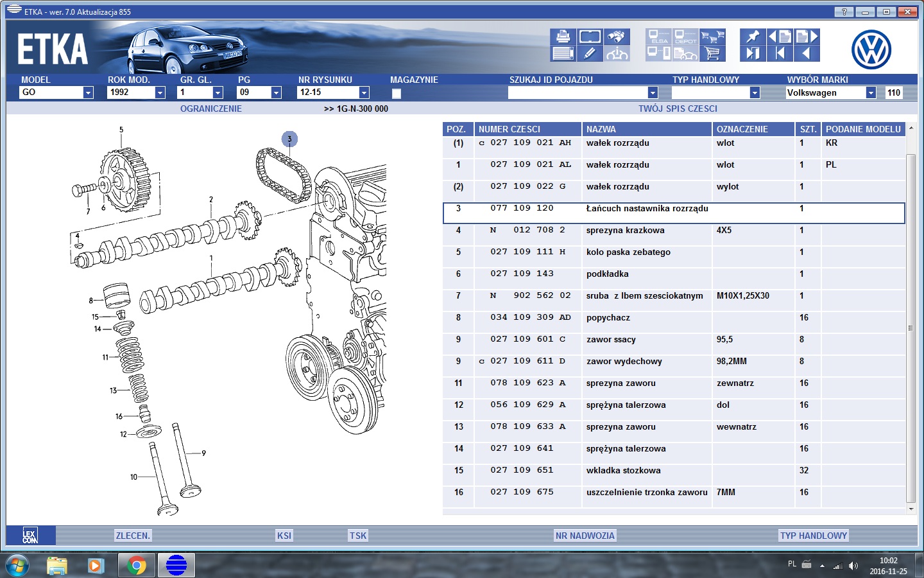Open the vehicle info icon

point(617,53)
